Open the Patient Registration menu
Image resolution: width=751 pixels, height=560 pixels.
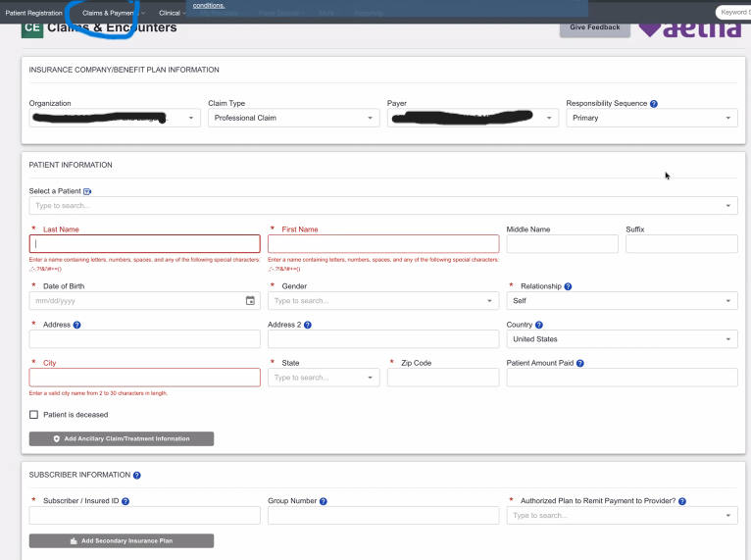point(36,13)
